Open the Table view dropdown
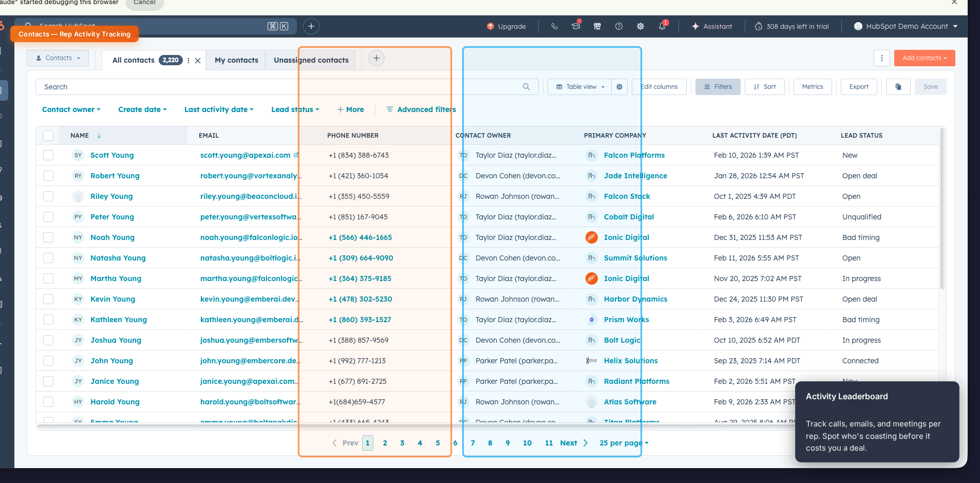 tap(580, 87)
